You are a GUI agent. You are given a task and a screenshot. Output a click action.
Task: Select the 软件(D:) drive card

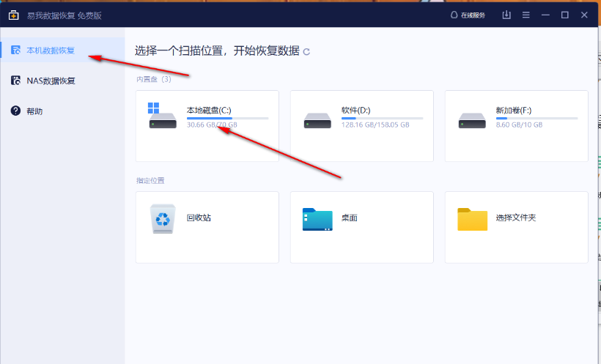click(362, 126)
